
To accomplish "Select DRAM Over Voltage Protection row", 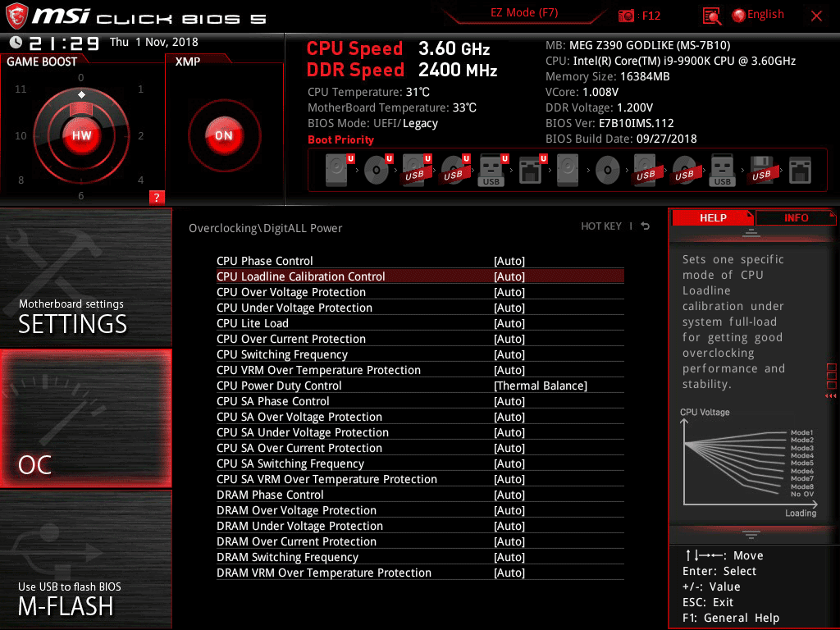I will 420,510.
